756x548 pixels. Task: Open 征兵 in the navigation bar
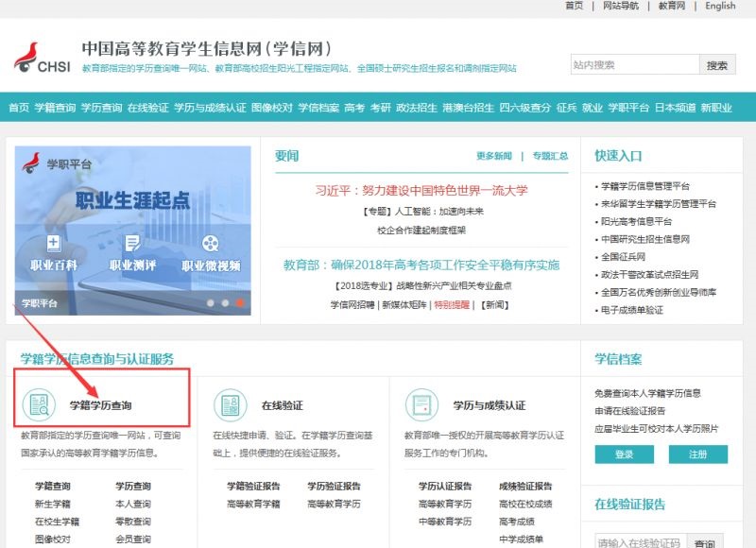[566, 108]
